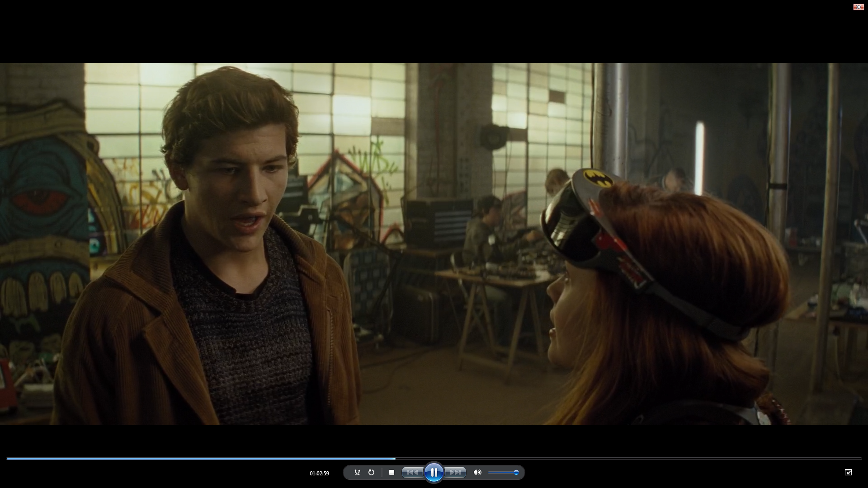
Task: Click elapsed time 01:02:59
Action: click(319, 474)
